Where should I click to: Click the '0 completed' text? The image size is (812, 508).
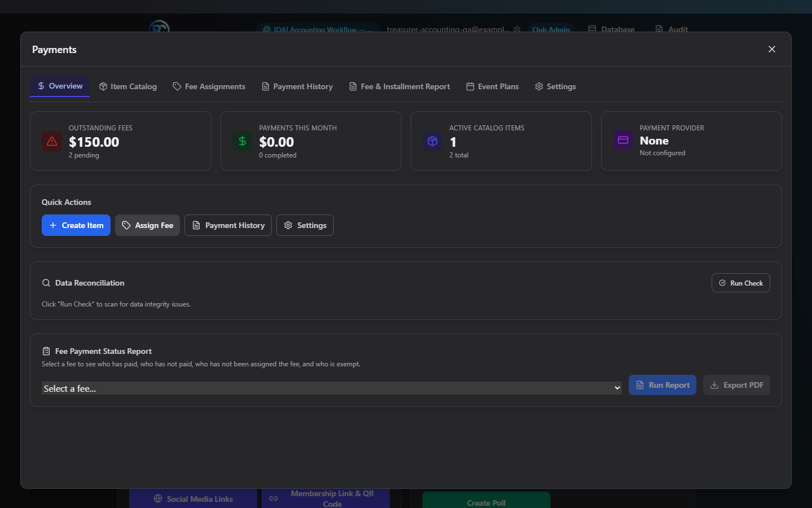pos(277,155)
